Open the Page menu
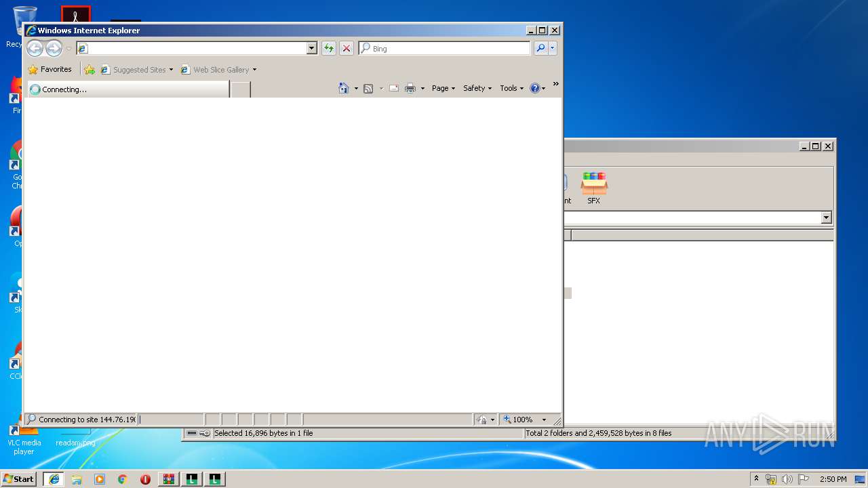The width and height of the screenshot is (868, 488). [443, 88]
